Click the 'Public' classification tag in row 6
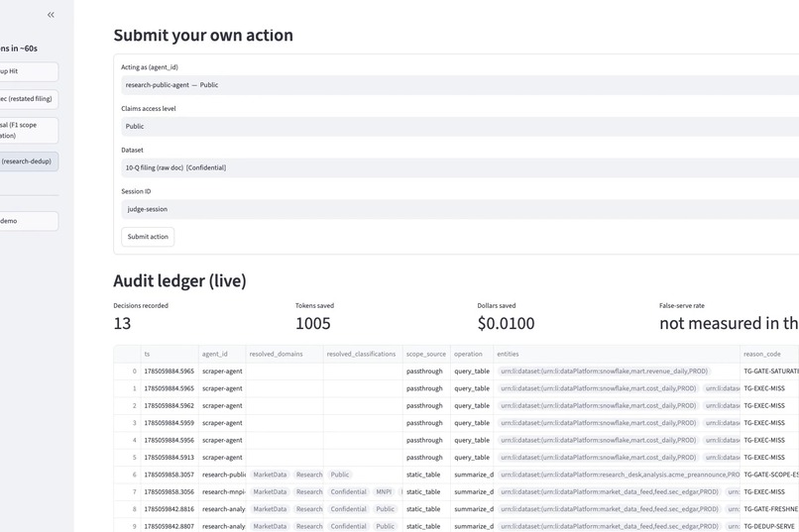The image size is (799, 532). pos(339,475)
